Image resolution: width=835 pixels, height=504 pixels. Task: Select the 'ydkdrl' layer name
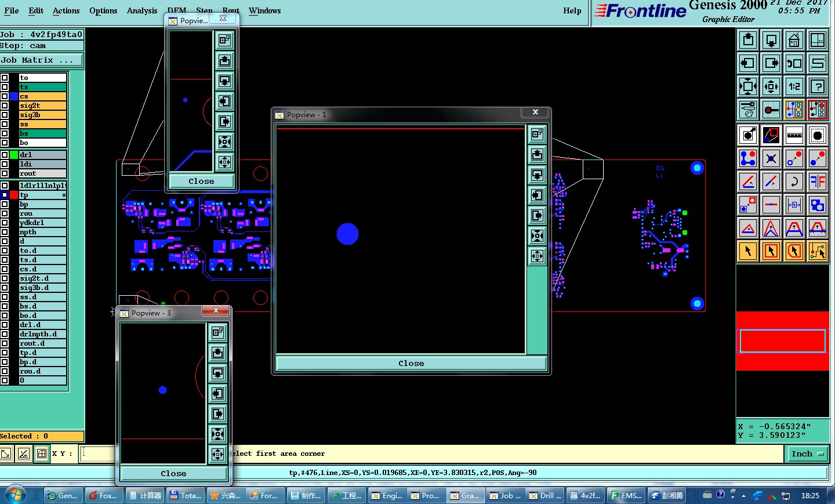click(x=42, y=223)
